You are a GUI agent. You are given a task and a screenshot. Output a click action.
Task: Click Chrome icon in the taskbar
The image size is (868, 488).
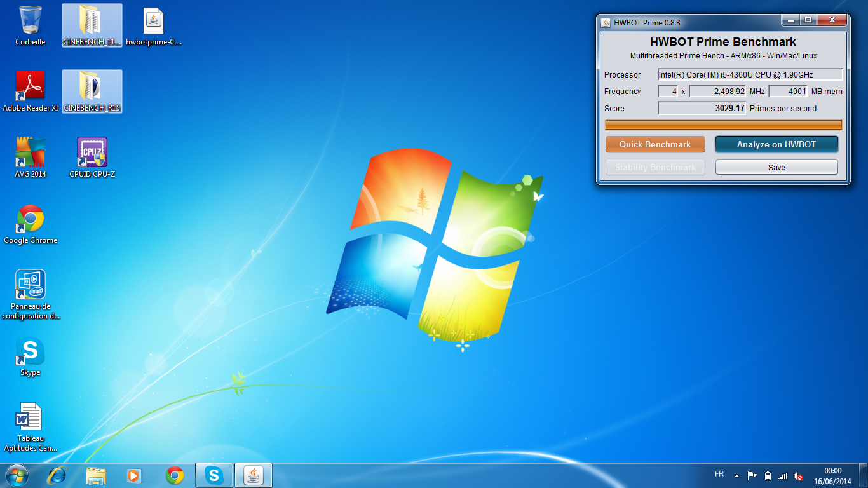point(175,475)
